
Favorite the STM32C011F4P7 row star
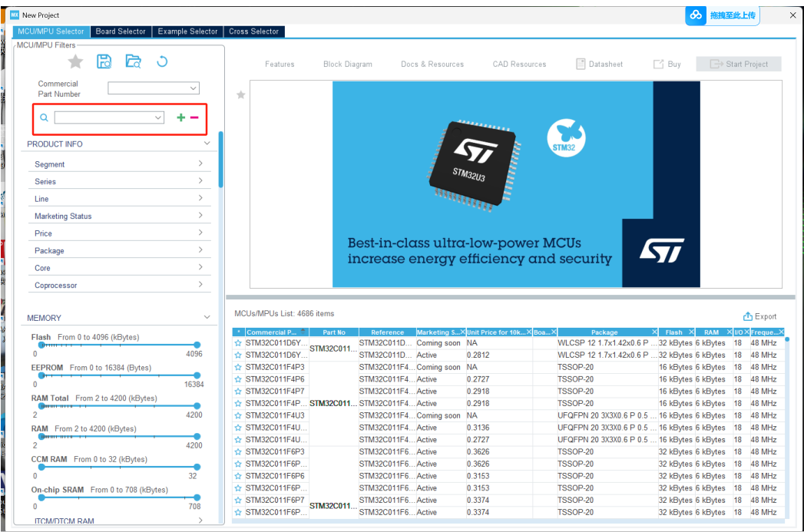238,392
